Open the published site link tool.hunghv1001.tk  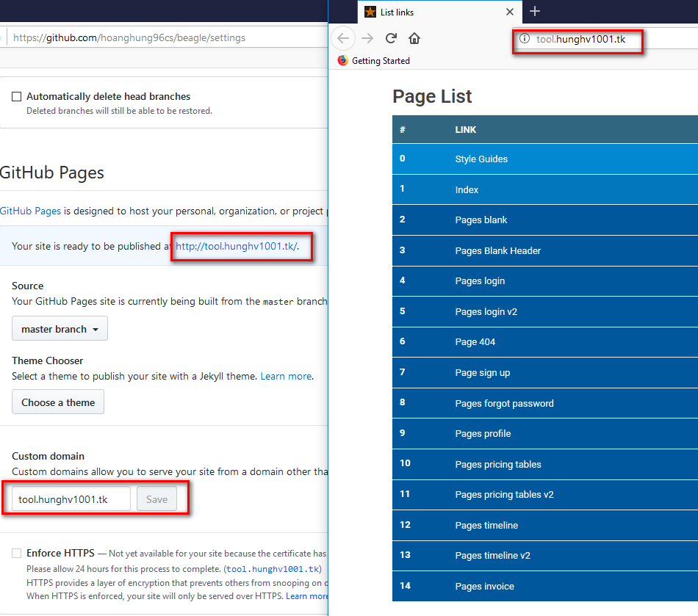[236, 246]
